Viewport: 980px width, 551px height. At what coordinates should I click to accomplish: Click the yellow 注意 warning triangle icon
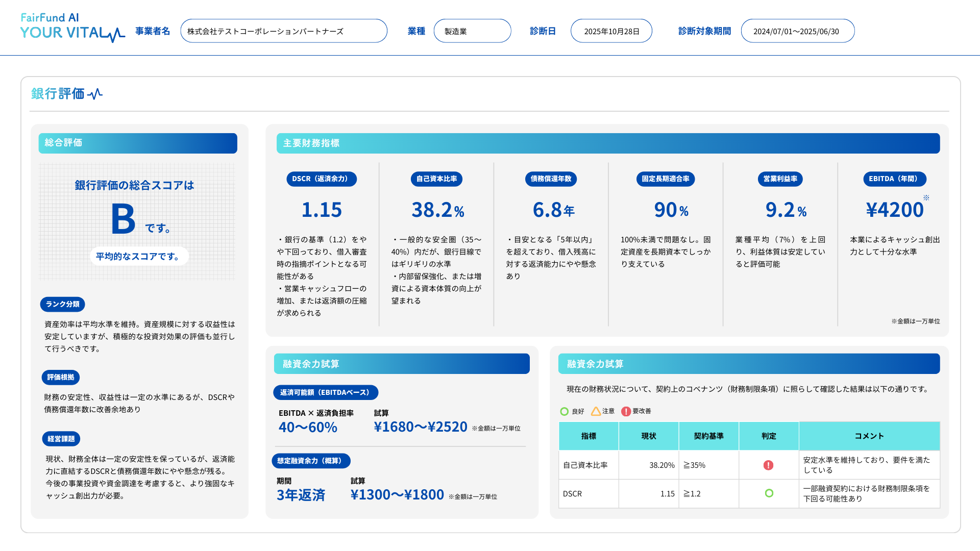[x=596, y=411]
